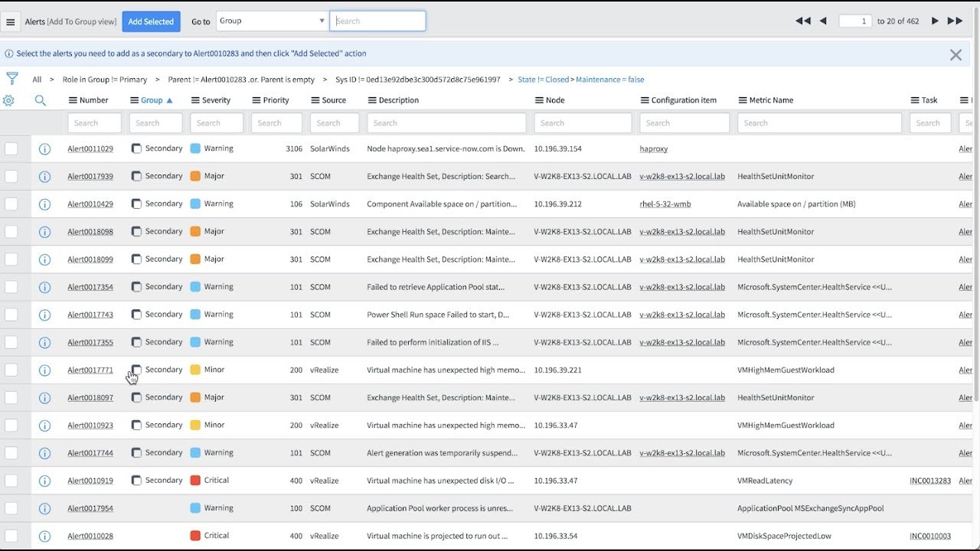Image resolution: width=980 pixels, height=551 pixels.
Task: Open Description column menu icon
Action: pyautogui.click(x=372, y=100)
